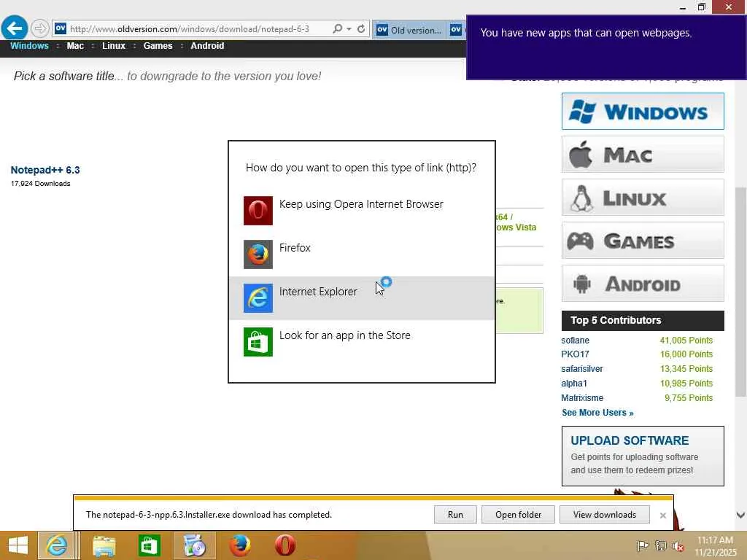Open the Android category in site menu
The height and width of the screenshot is (560, 747).
coord(207,46)
